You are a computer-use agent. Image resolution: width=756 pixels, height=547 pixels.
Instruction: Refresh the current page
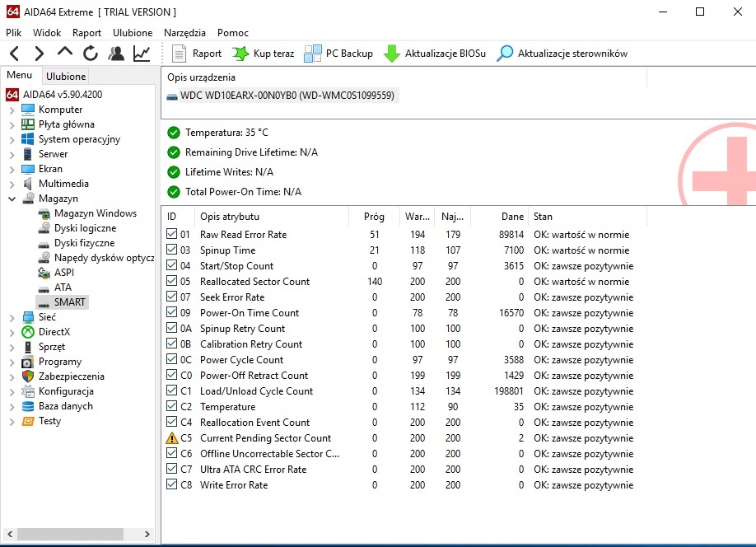click(x=90, y=53)
